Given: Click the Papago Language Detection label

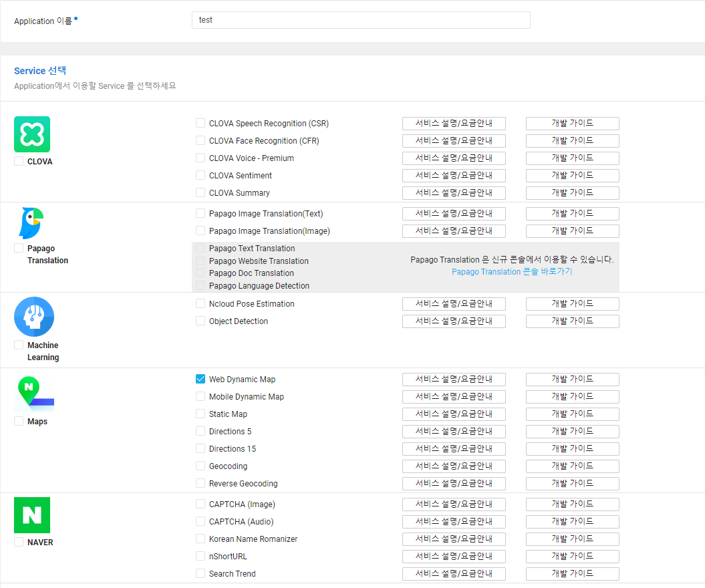Looking at the screenshot, I should pyautogui.click(x=259, y=285).
